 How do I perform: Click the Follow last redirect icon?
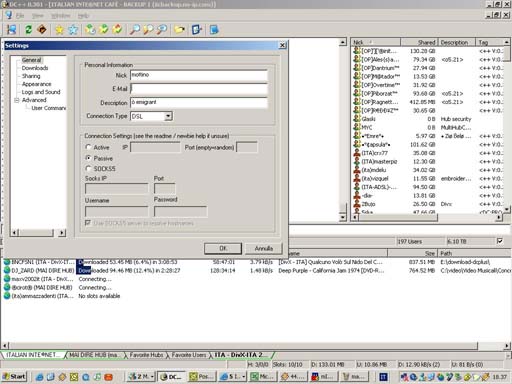[42, 30]
